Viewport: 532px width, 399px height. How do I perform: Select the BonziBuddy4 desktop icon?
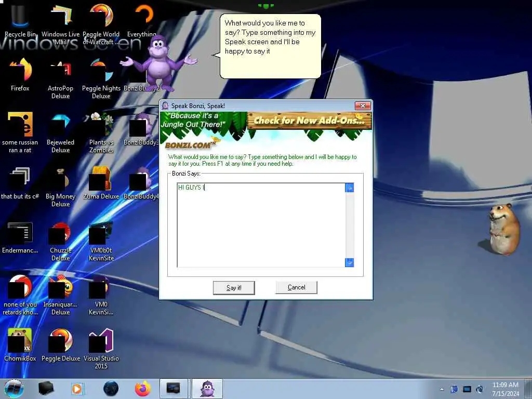pyautogui.click(x=140, y=182)
